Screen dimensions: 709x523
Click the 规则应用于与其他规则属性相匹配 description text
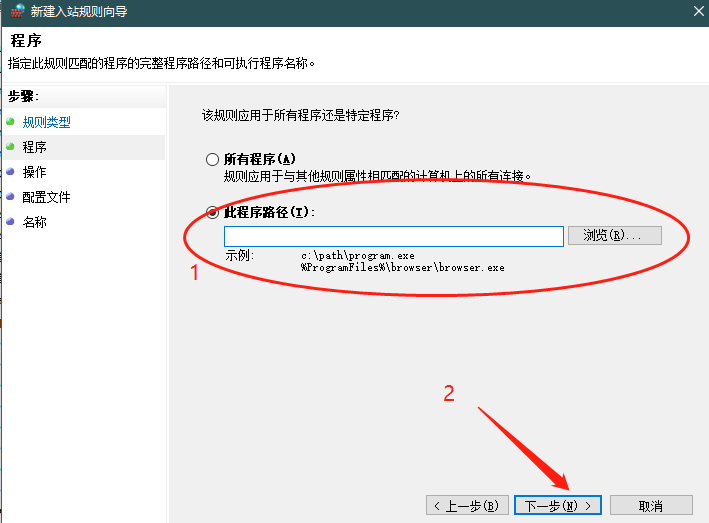click(x=378, y=176)
